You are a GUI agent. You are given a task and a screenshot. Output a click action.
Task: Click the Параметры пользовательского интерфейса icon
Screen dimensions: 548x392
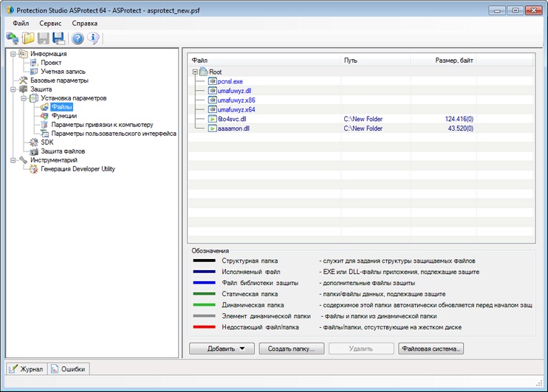(44, 134)
